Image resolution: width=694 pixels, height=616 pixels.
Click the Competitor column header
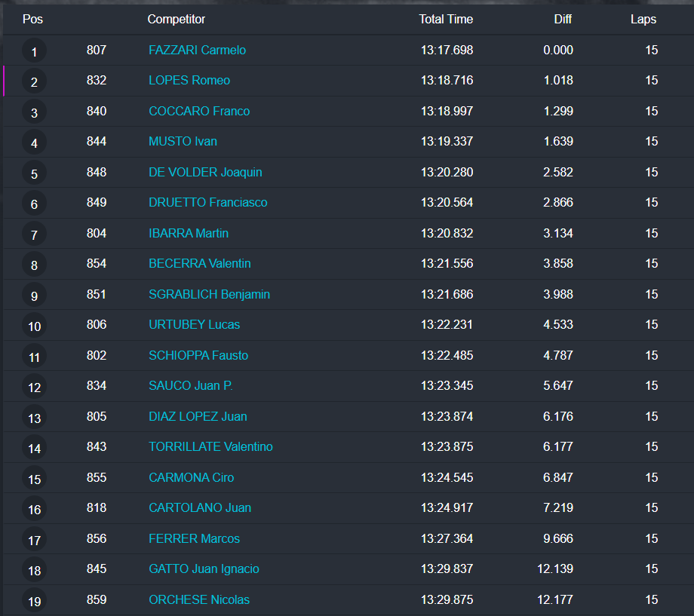[176, 20]
